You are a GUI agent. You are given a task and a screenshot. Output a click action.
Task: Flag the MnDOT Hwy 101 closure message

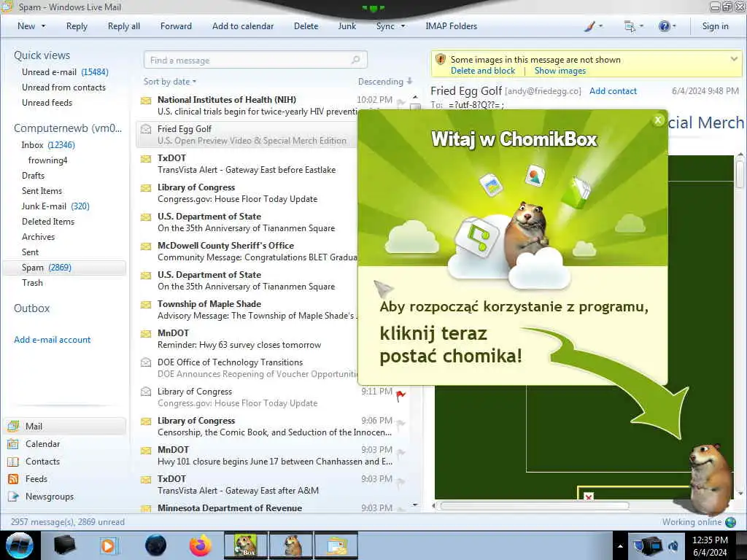click(401, 454)
